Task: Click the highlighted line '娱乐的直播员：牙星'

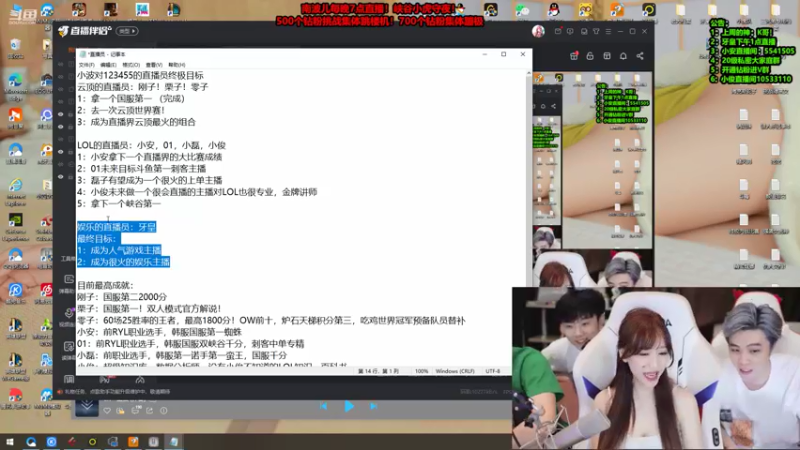Action: pos(116,227)
